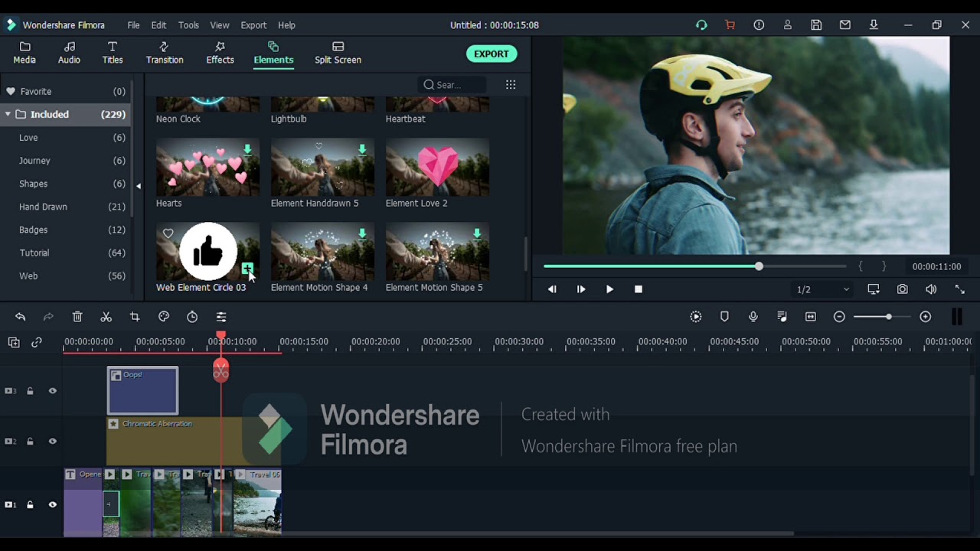Record voiceover with the microphone icon
This screenshot has height=551, width=980.
pyautogui.click(x=753, y=317)
